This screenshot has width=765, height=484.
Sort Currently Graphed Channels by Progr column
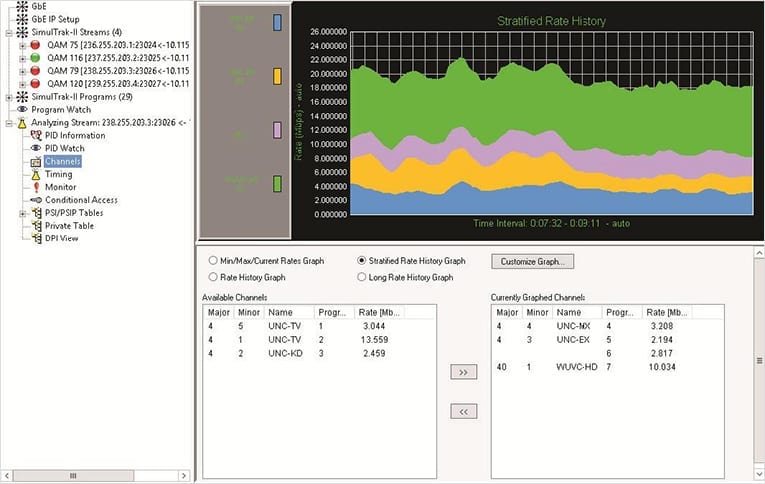point(621,312)
